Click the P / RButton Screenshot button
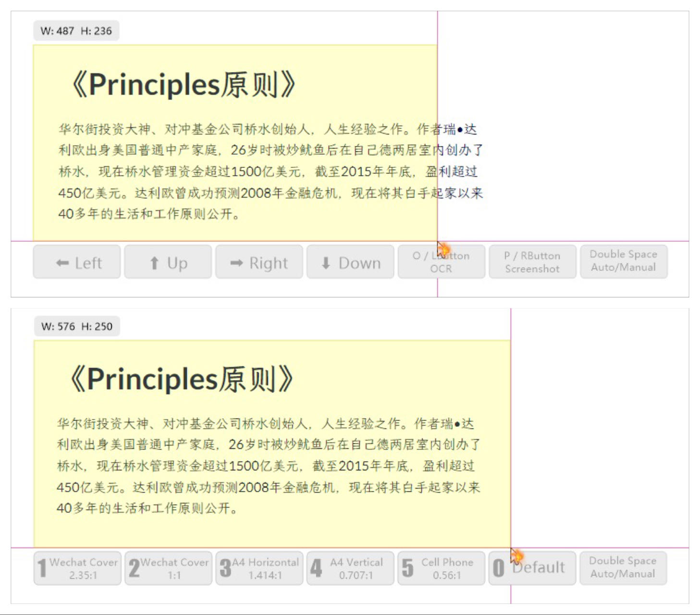 (x=532, y=262)
